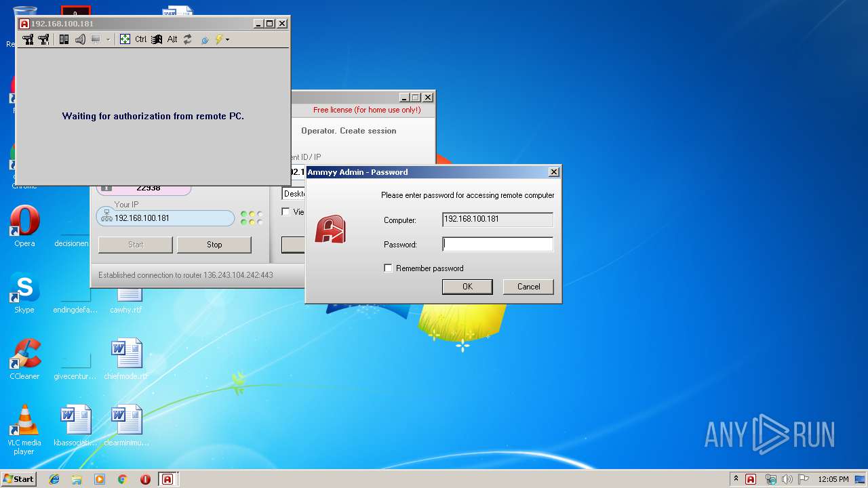Enable the Remember password checkbox
The height and width of the screenshot is (488, 868).
388,268
